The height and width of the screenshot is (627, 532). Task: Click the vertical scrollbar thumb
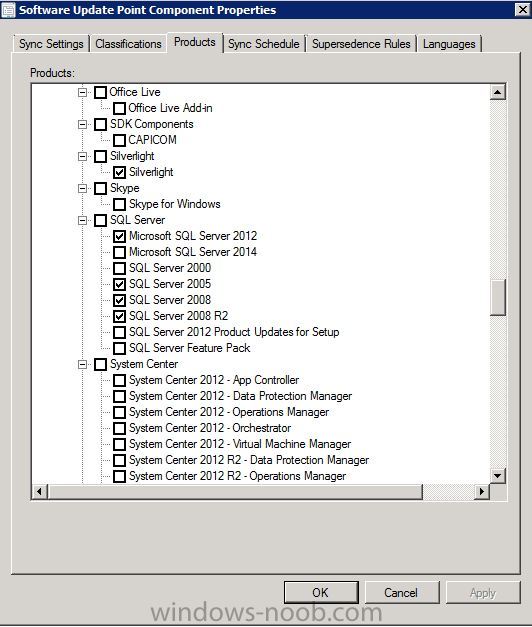click(498, 298)
